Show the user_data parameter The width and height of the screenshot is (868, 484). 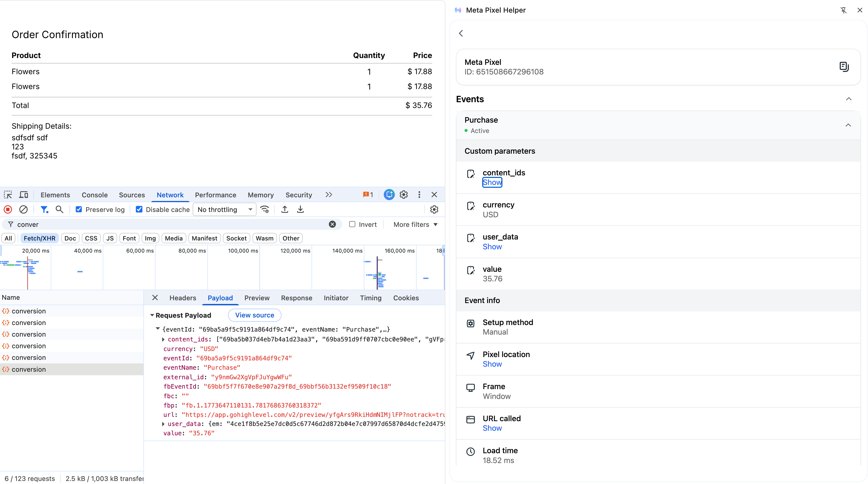pos(492,247)
